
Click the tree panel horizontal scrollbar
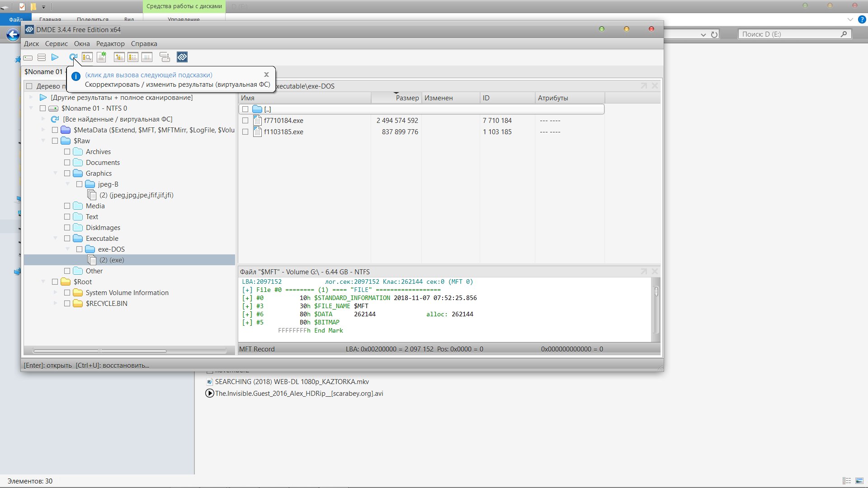(99, 351)
